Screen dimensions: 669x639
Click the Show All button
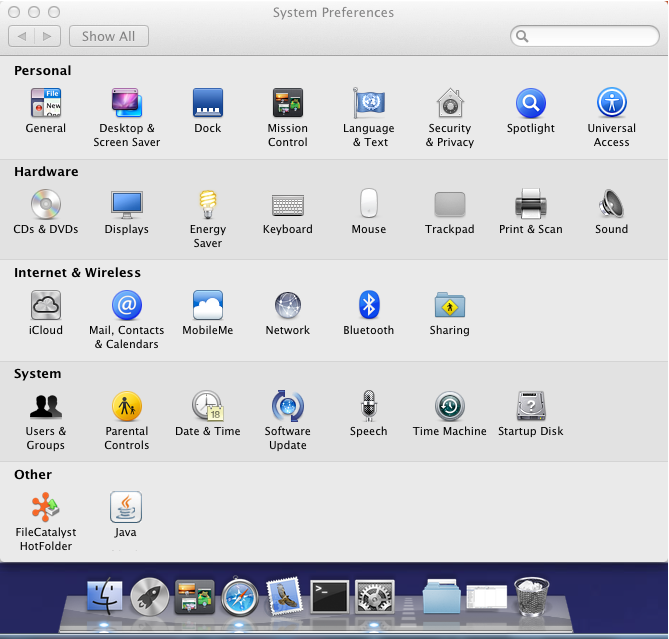point(109,36)
